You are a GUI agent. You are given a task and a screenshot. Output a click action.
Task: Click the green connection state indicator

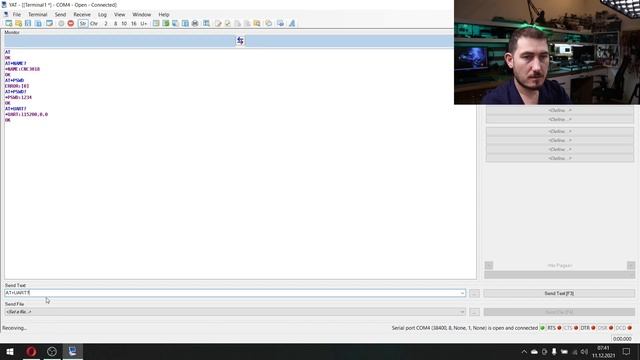coord(542,328)
